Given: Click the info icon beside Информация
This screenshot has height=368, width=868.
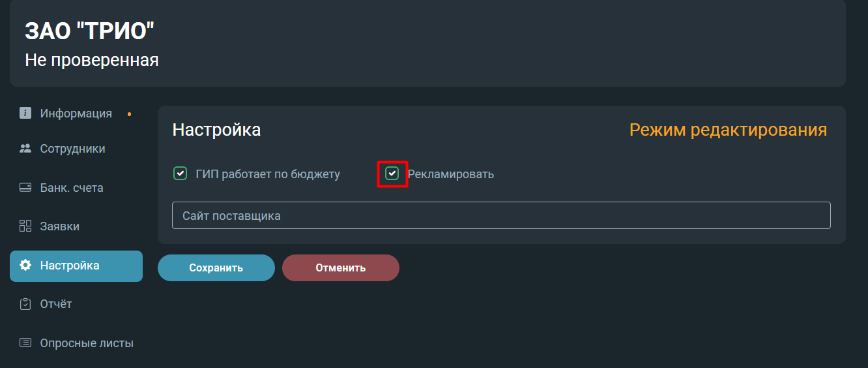Looking at the screenshot, I should click(25, 114).
